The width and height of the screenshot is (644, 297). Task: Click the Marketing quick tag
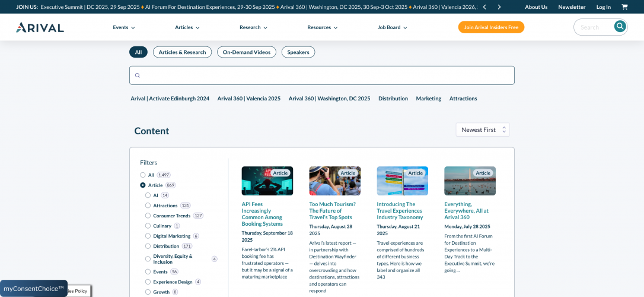coord(428,99)
